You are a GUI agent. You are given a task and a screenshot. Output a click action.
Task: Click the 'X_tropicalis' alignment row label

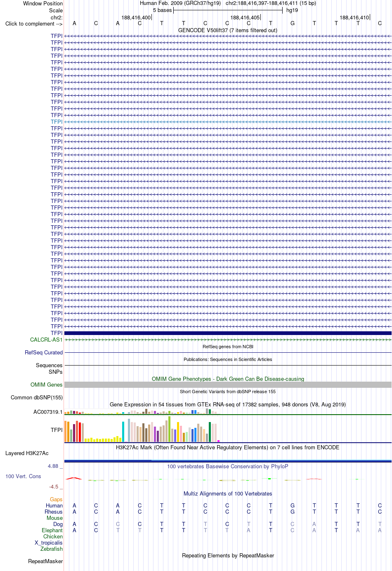49,543
